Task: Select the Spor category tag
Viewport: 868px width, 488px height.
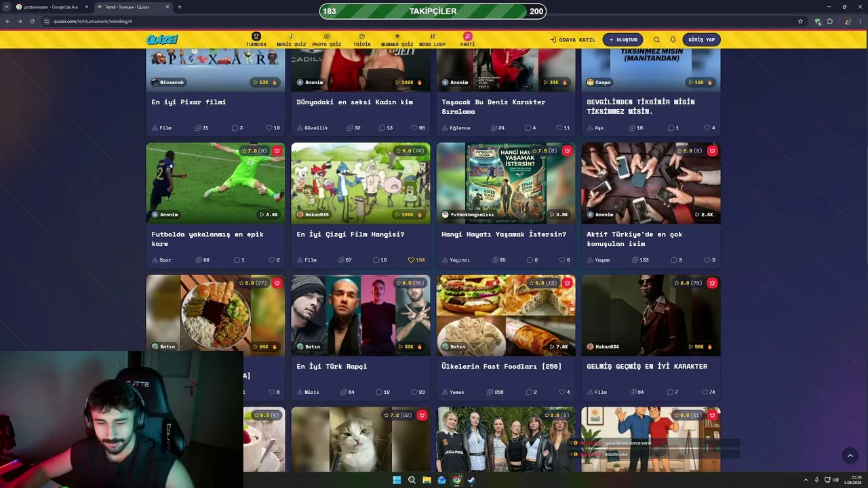Action: (161, 260)
